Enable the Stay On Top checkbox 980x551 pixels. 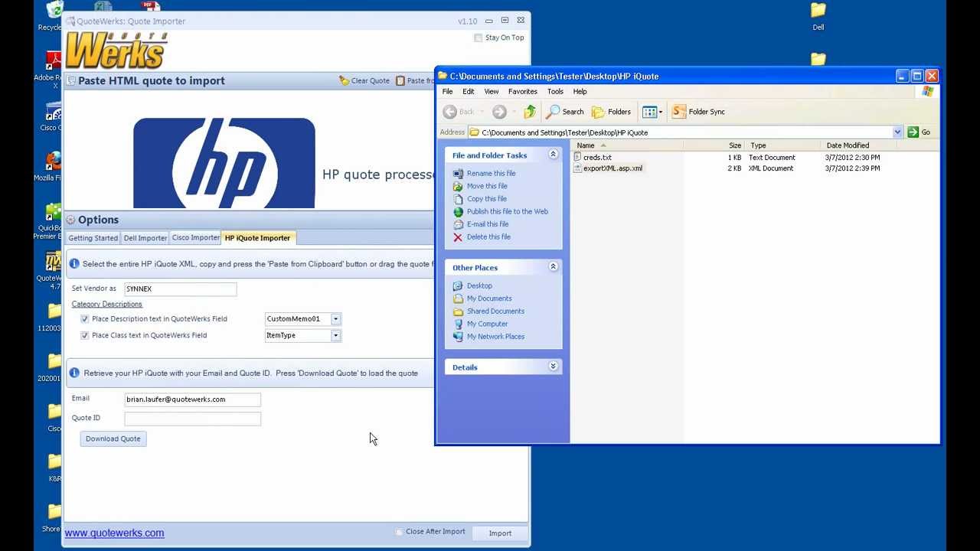pos(479,37)
